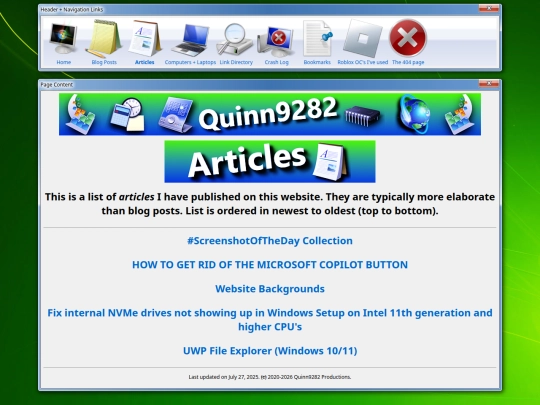Click the Last updated footer text
This screenshot has width=540, height=405.
pyautogui.click(x=270, y=377)
